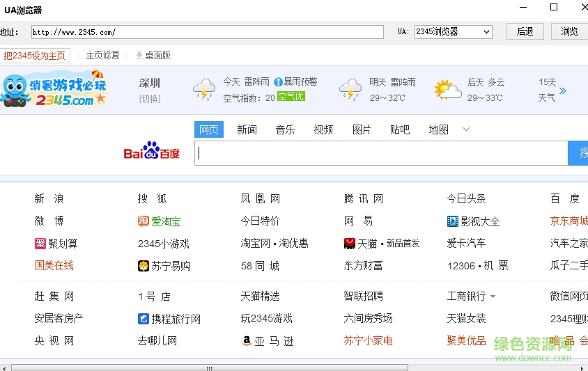Screen dimensions: 588x371
Task: Click the 切换 city link
Action: pos(150,99)
